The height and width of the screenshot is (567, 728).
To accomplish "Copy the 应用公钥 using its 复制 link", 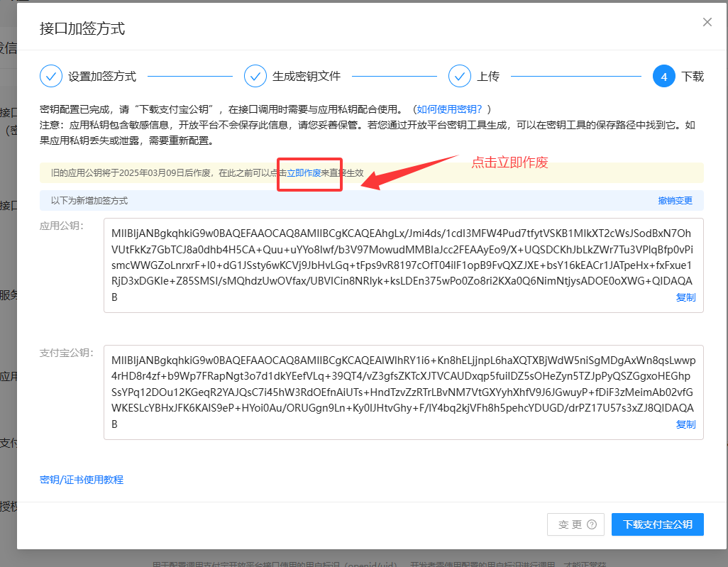I will (685, 297).
